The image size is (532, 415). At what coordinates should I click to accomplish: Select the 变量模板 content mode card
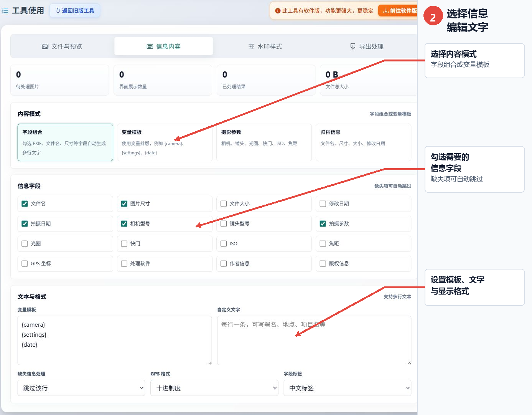165,142
